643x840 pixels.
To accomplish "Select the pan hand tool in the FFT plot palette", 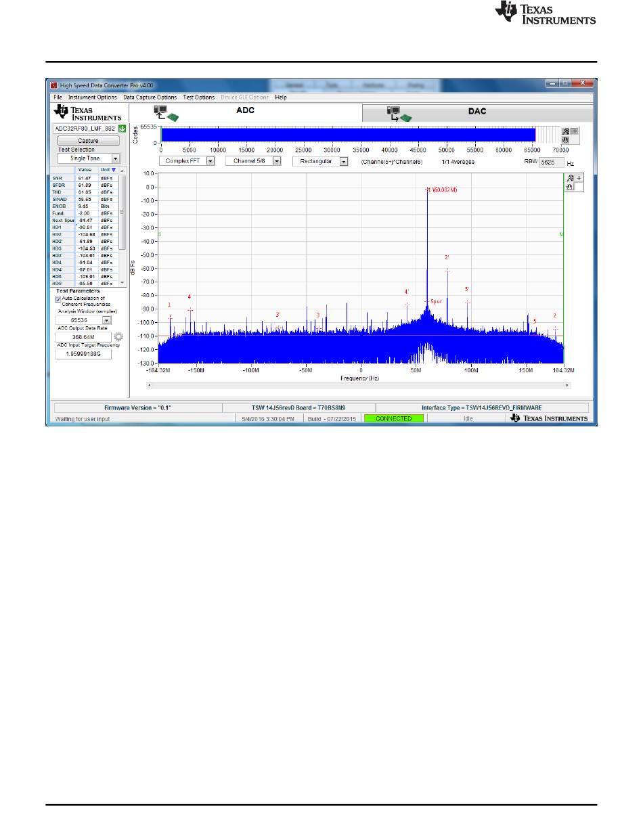I will click(x=570, y=186).
